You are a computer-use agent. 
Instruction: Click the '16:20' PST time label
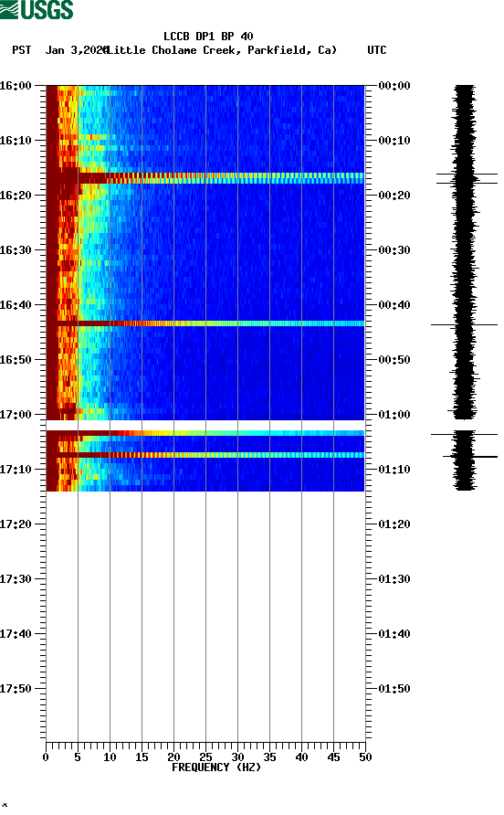[16, 195]
